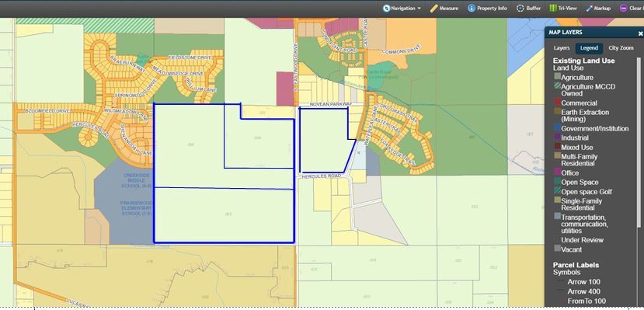This screenshot has height=310, width=644.
Task: Activate the Buffer tool icon
Action: point(520,9)
